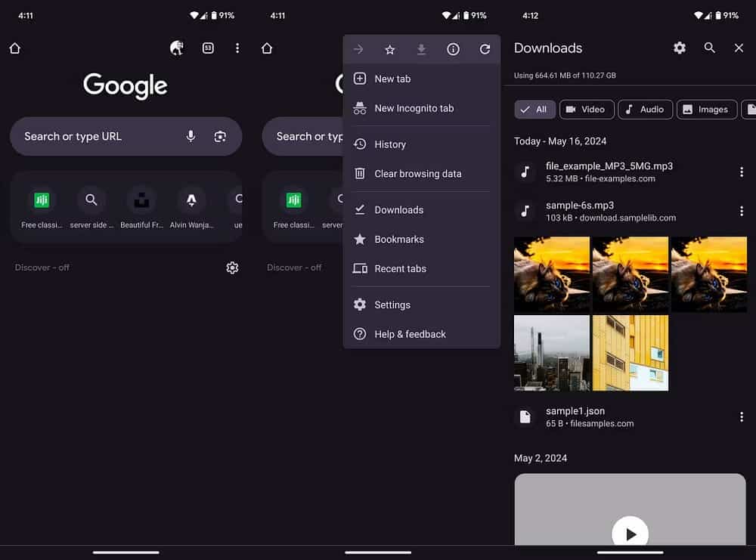
Task: Open Clear browsing data
Action: 417,173
